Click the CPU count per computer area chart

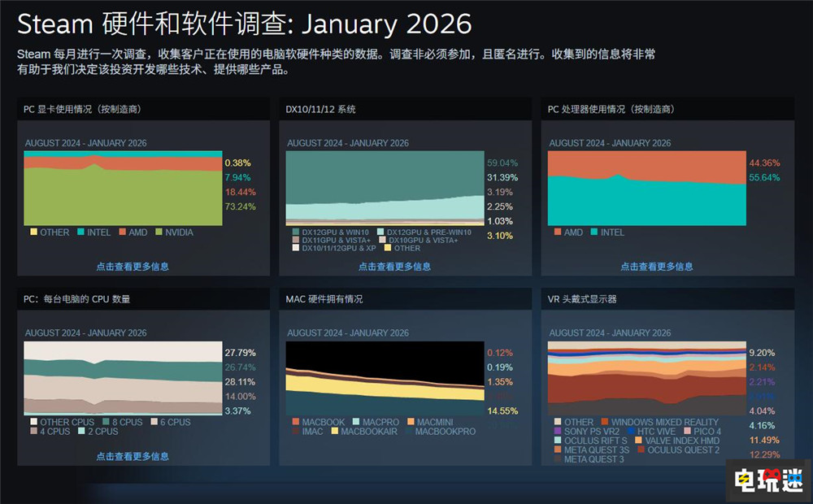click(123, 378)
